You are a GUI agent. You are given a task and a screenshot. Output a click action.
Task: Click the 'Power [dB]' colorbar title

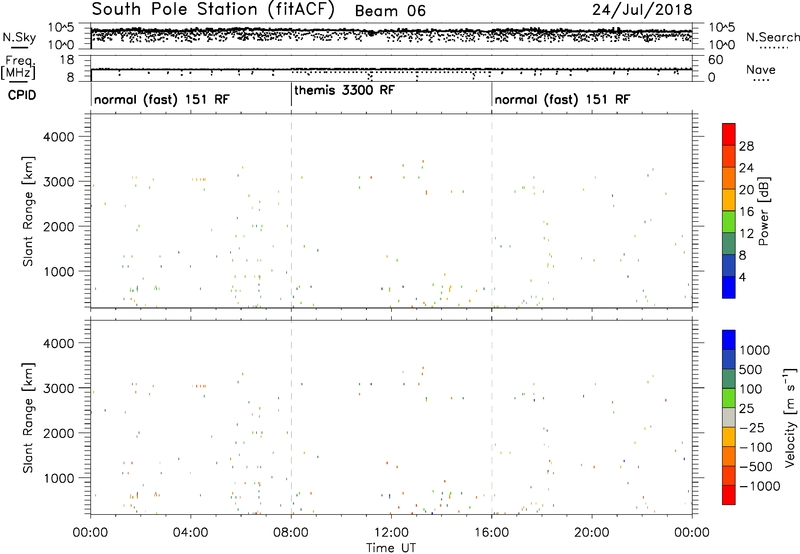[764, 211]
